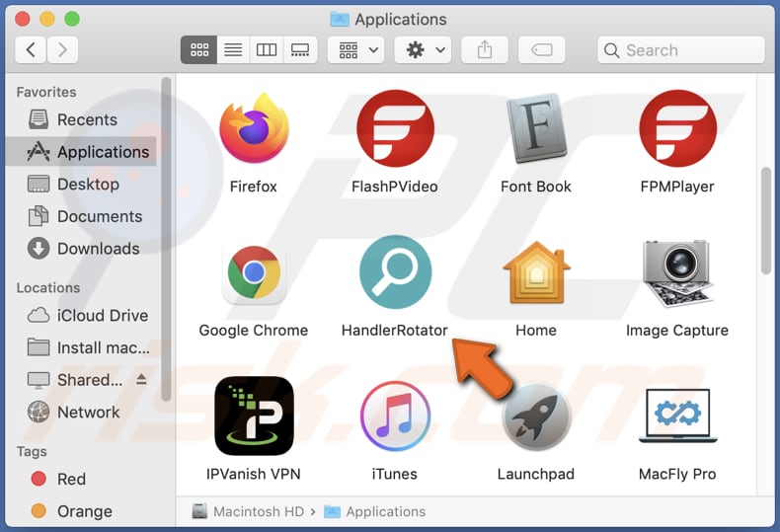
Task: Switch to gallery view
Action: point(300,49)
